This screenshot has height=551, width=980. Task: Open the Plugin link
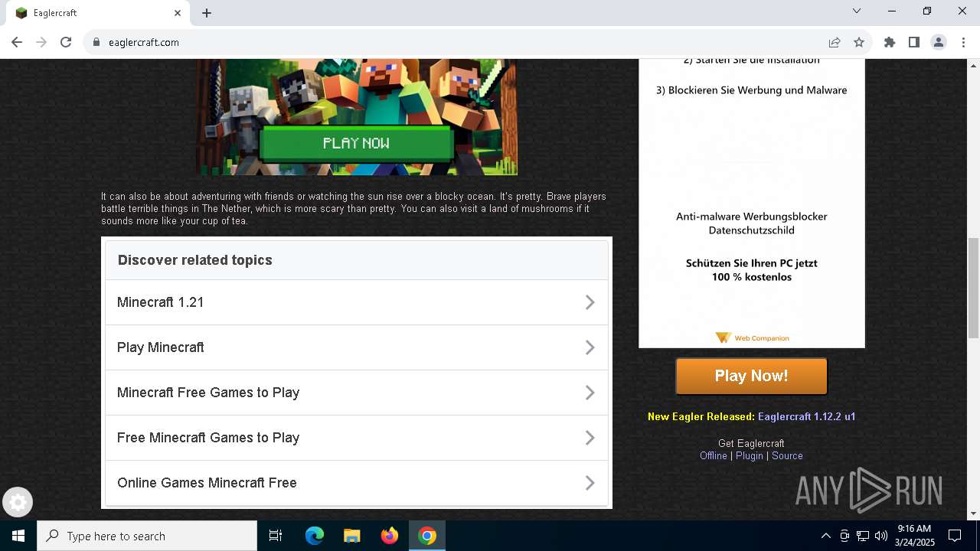click(750, 455)
